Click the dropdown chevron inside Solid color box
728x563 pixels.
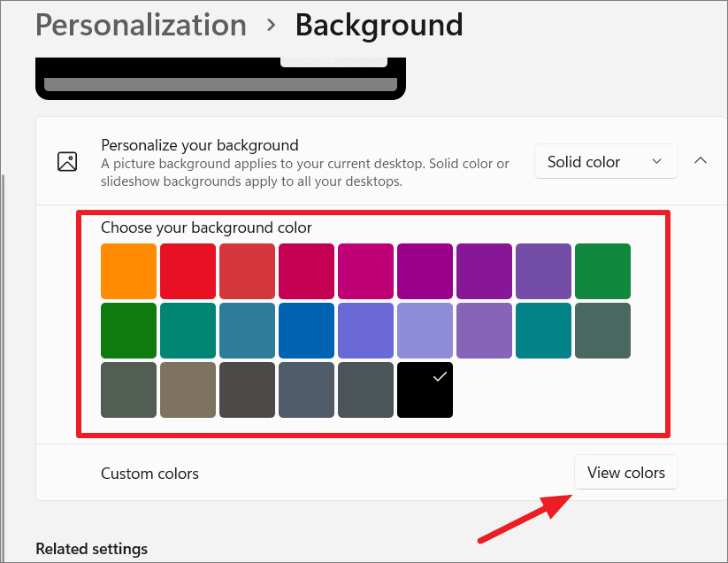[656, 162]
